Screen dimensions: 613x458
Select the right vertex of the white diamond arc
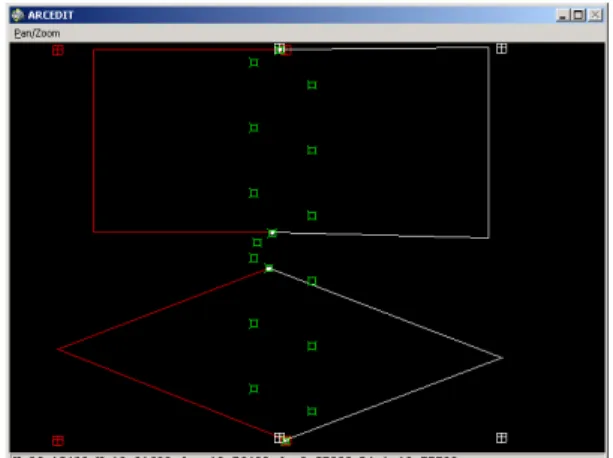[x=502, y=358]
